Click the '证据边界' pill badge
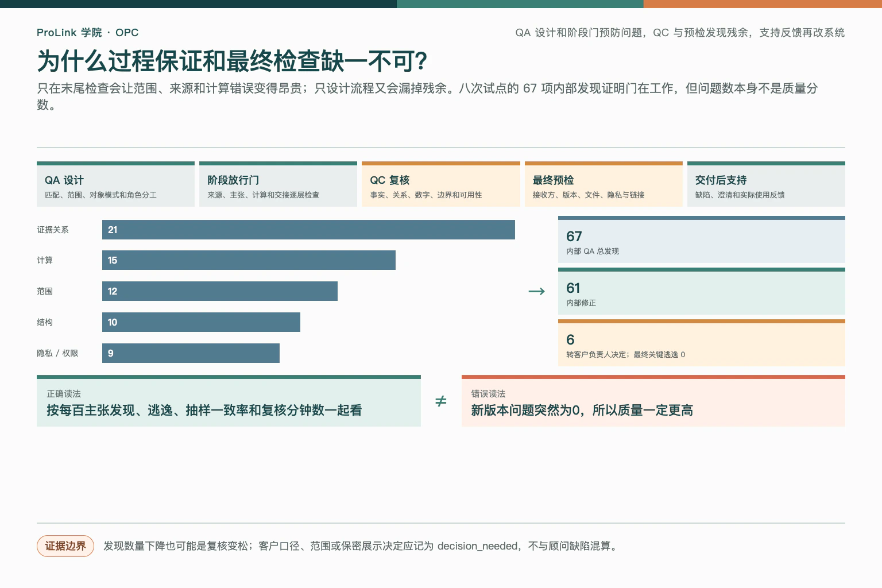This screenshot has width=882, height=588. point(65,546)
